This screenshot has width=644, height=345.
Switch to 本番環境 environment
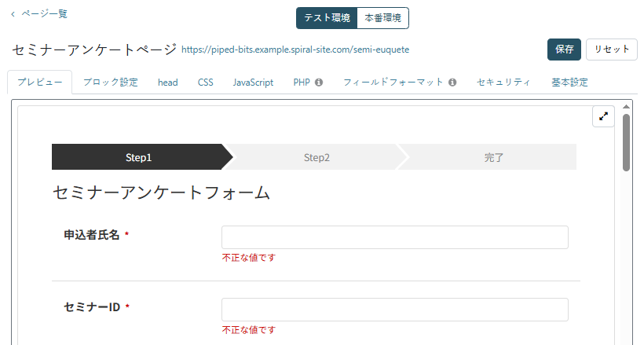[382, 18]
